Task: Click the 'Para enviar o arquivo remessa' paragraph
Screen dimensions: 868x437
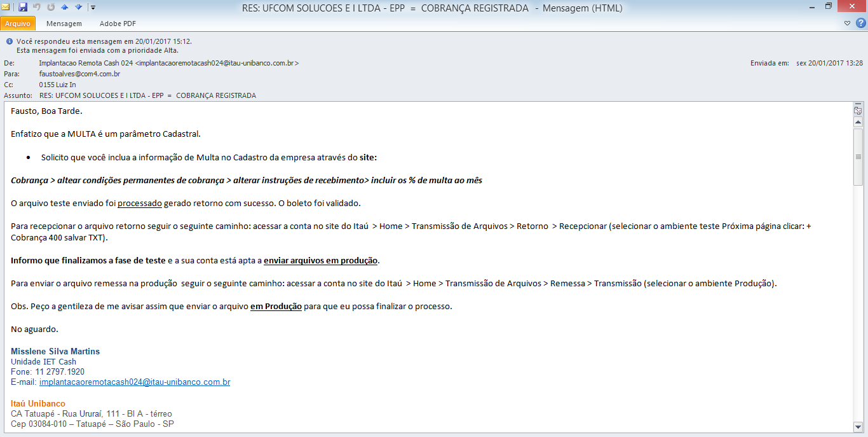Action: pyautogui.click(x=394, y=284)
